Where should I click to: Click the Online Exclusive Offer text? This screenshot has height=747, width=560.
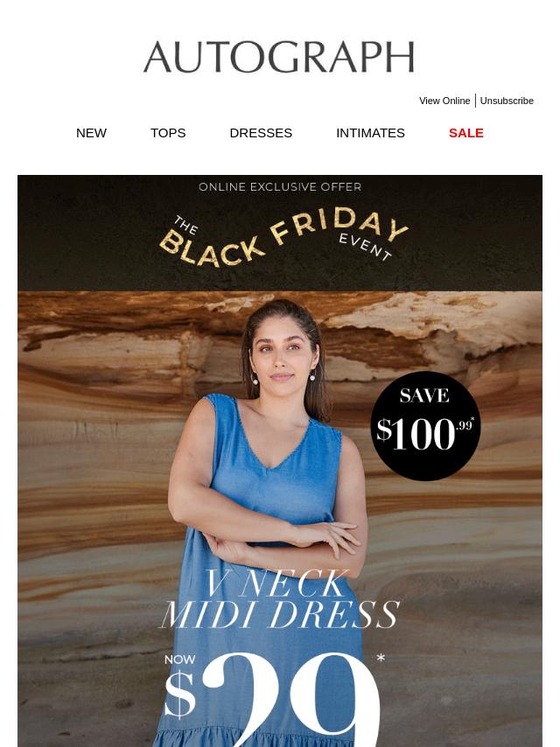click(x=280, y=187)
